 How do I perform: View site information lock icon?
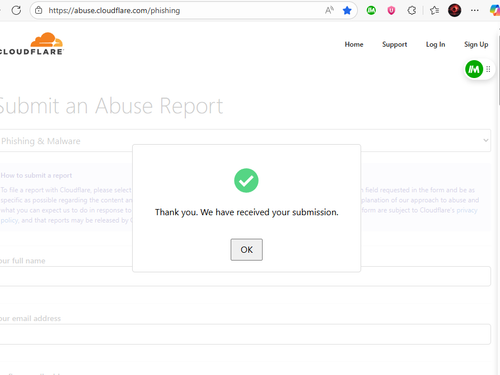tap(39, 10)
